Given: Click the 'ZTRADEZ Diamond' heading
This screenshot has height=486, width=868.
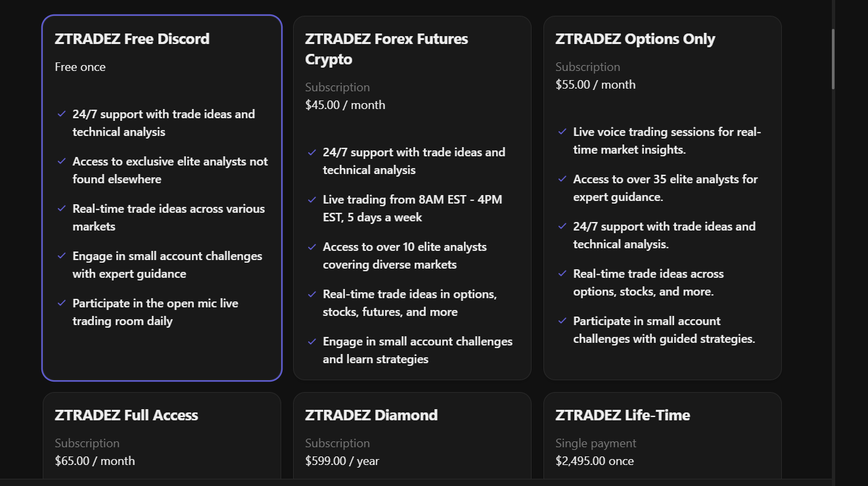Looking at the screenshot, I should click(371, 414).
